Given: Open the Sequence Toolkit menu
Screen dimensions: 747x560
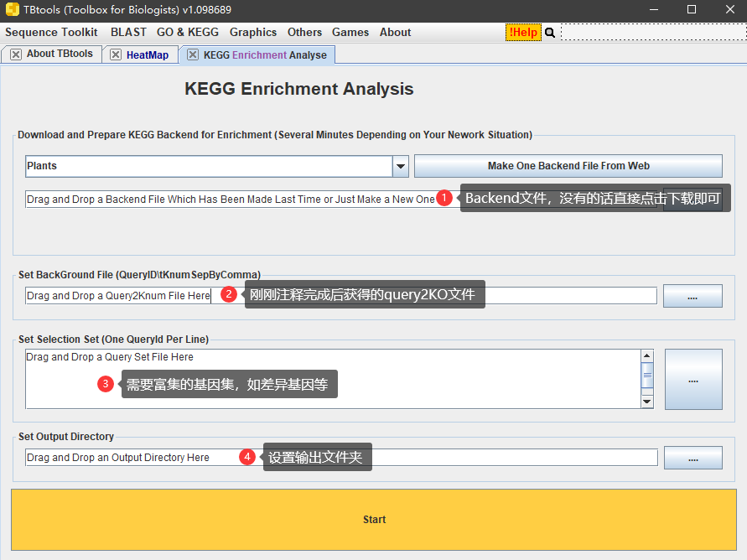Looking at the screenshot, I should click(x=51, y=33).
